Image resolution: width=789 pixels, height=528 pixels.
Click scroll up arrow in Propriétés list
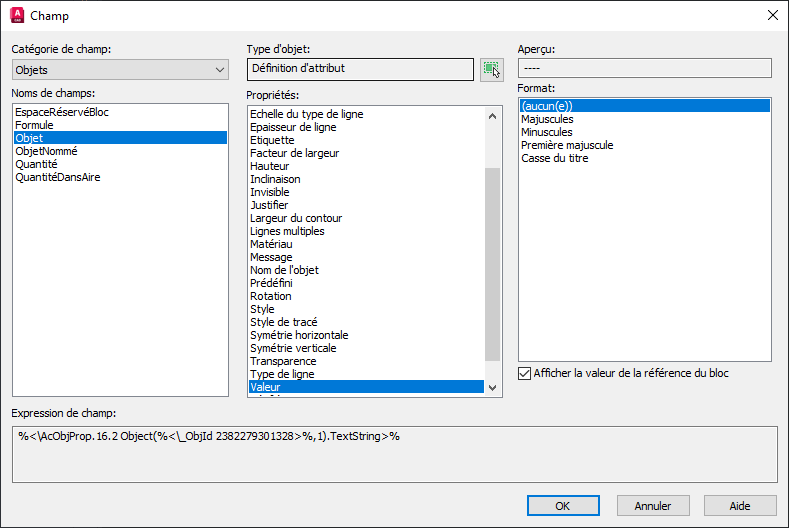click(x=492, y=116)
